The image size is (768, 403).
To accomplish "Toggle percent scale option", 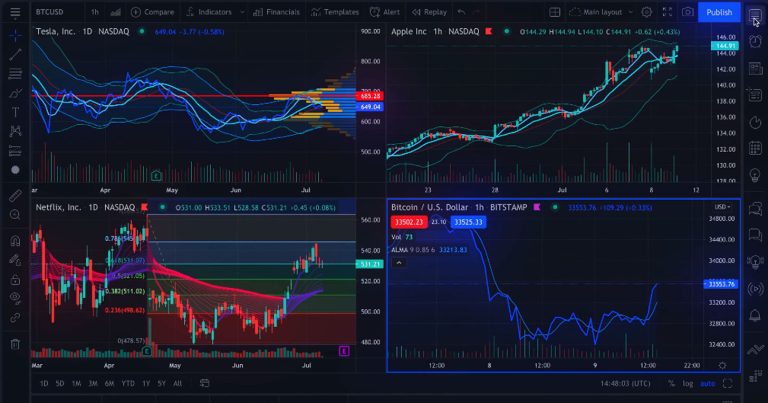I will [672, 383].
